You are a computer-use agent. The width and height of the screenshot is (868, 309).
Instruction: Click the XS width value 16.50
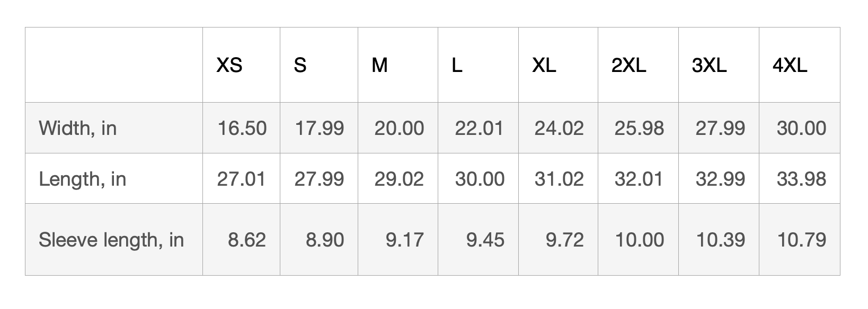coord(242,128)
